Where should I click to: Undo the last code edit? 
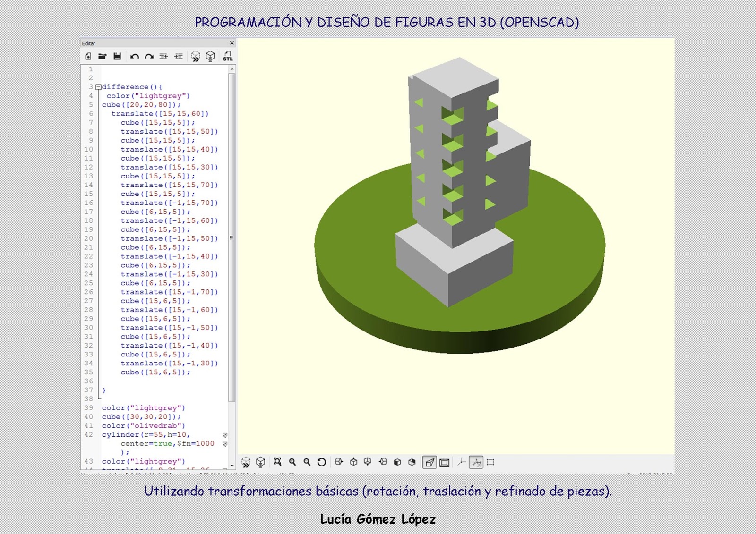(135, 56)
